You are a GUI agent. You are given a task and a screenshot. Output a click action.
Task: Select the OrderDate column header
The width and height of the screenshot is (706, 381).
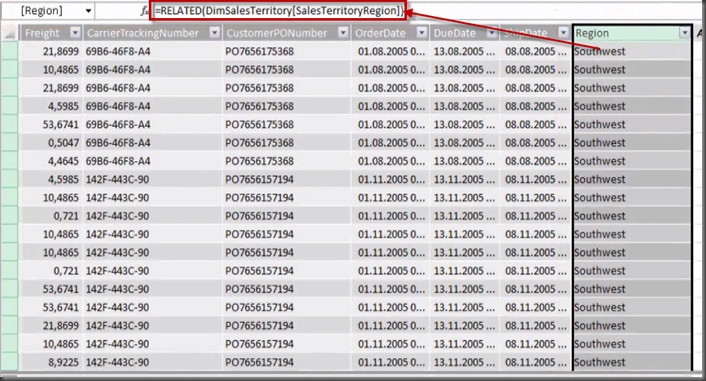click(380, 33)
